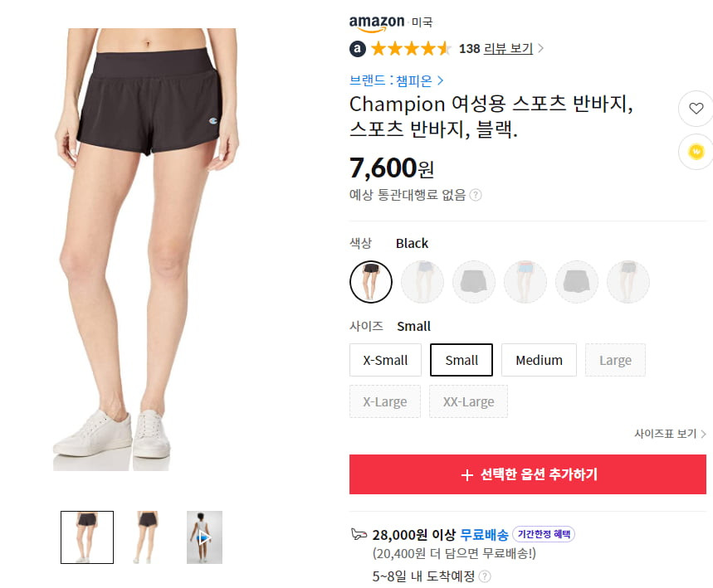Open the 브랜드 : 챔피온 brand link

click(x=396, y=80)
